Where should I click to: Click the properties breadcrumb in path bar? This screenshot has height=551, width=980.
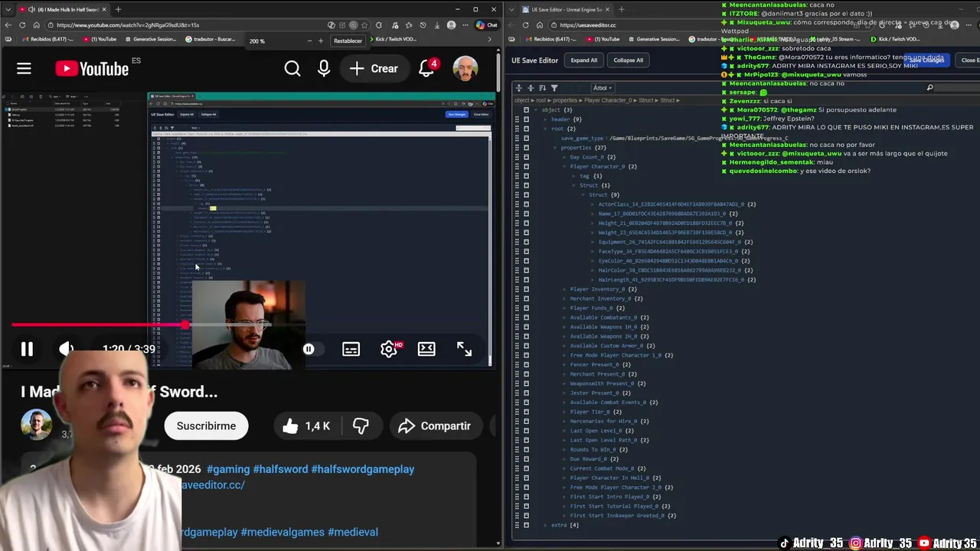[564, 100]
